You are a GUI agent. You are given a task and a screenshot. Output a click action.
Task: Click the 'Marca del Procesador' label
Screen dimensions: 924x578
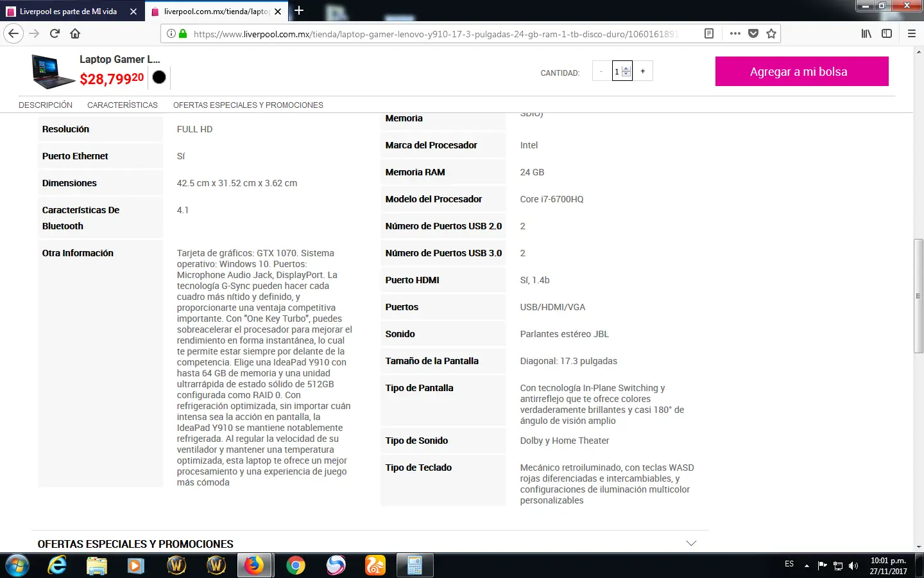431,145
